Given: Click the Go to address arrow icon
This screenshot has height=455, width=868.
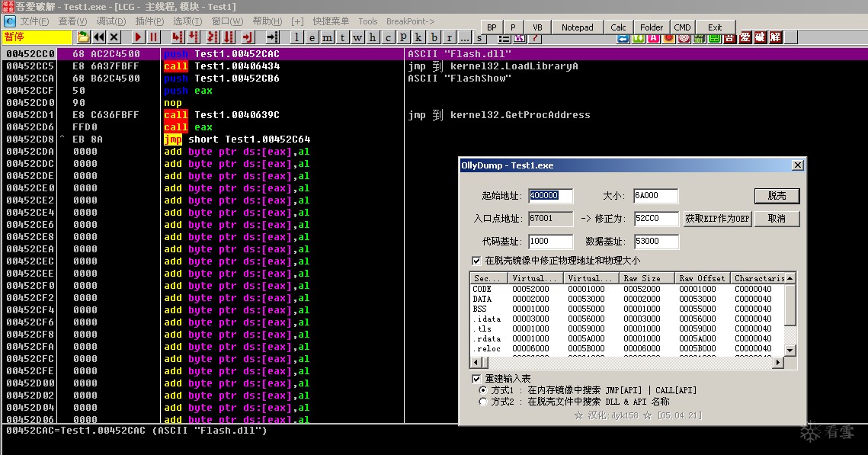Looking at the screenshot, I should pos(272,37).
